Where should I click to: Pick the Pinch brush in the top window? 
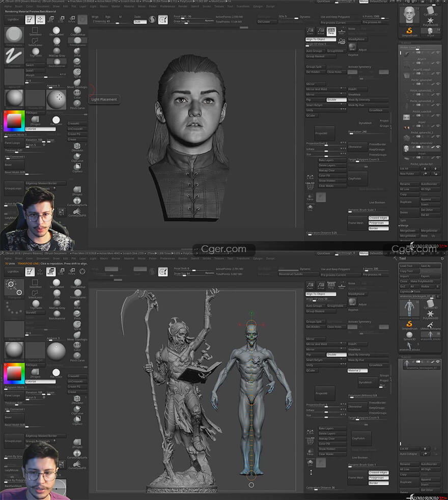point(77,63)
